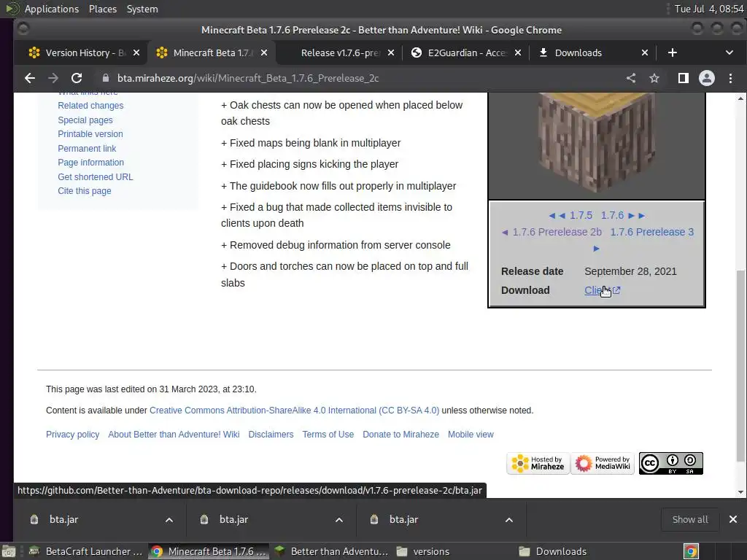The image size is (747, 560).
Task: Switch to BetaCraft Launcher in taskbar
Action: [x=86, y=551]
